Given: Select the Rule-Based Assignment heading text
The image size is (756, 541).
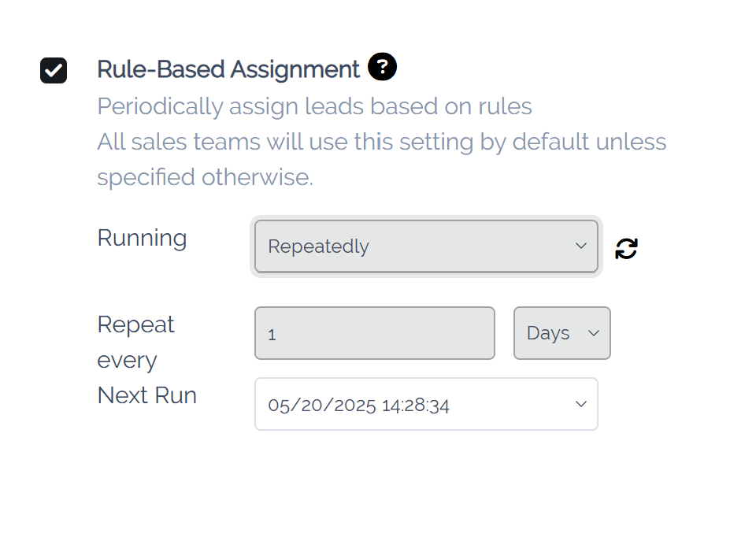Looking at the screenshot, I should (x=226, y=69).
